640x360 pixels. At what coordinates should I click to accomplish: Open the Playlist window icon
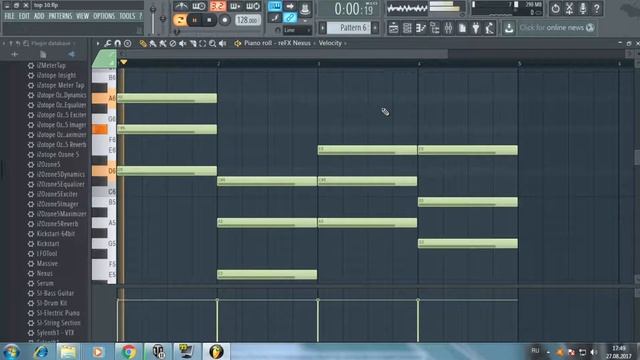(x=393, y=28)
